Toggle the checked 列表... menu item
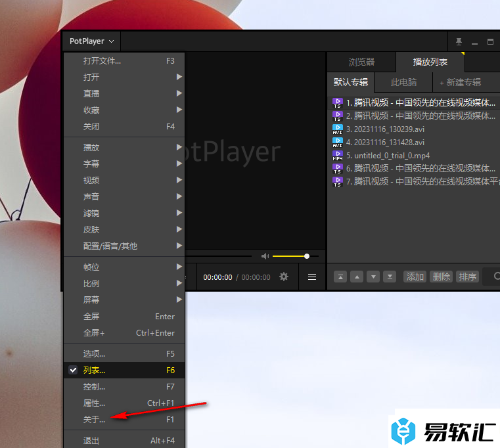The height and width of the screenshot is (448, 500). [124, 370]
